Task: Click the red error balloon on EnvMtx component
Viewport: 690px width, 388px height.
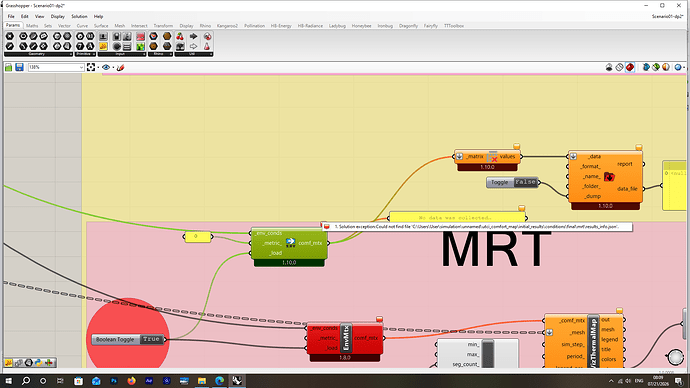Action: click(379, 319)
